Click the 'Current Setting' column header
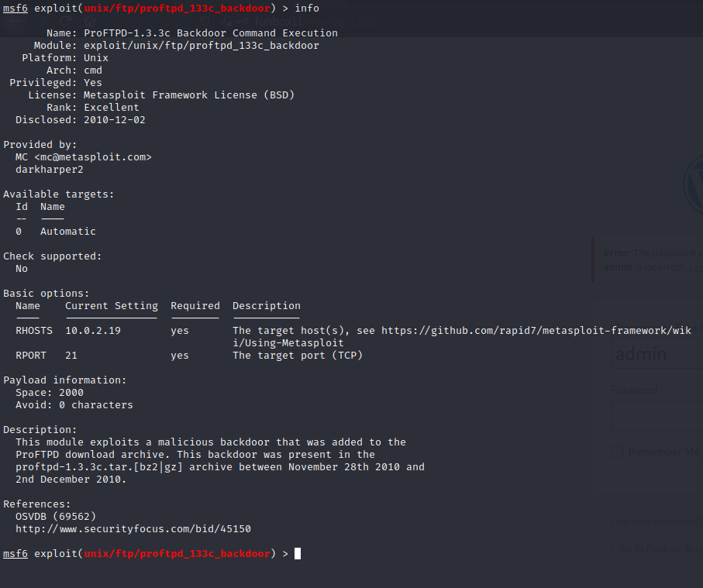703x588 pixels. pos(112,306)
